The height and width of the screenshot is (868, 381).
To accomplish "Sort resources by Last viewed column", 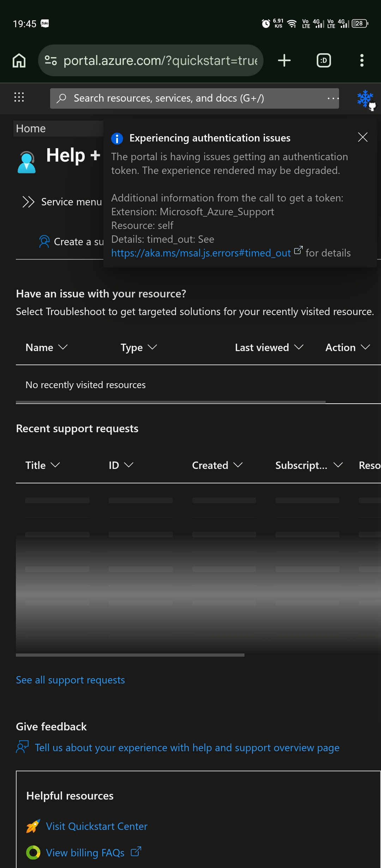I will pos(269,348).
